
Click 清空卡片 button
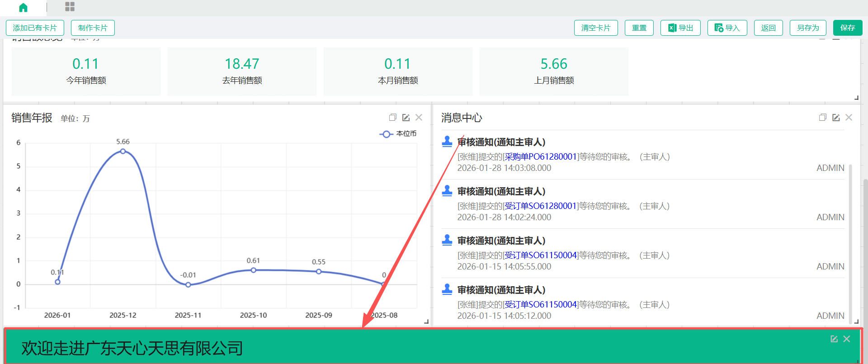pos(596,28)
